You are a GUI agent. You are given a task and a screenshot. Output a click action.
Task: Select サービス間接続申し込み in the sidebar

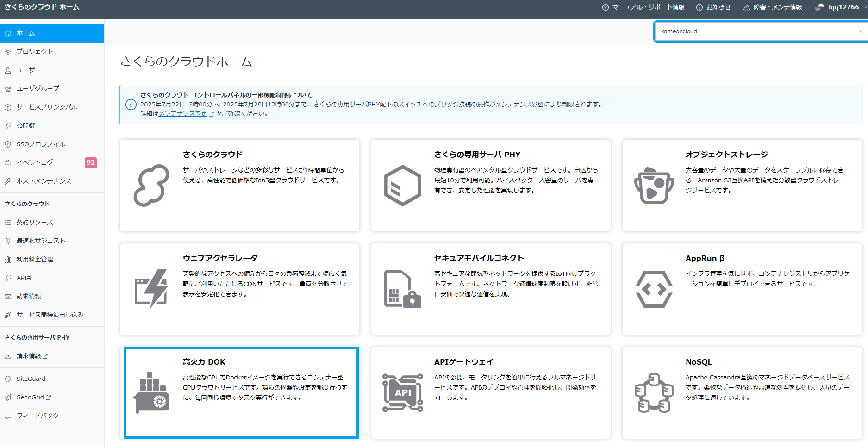52,315
